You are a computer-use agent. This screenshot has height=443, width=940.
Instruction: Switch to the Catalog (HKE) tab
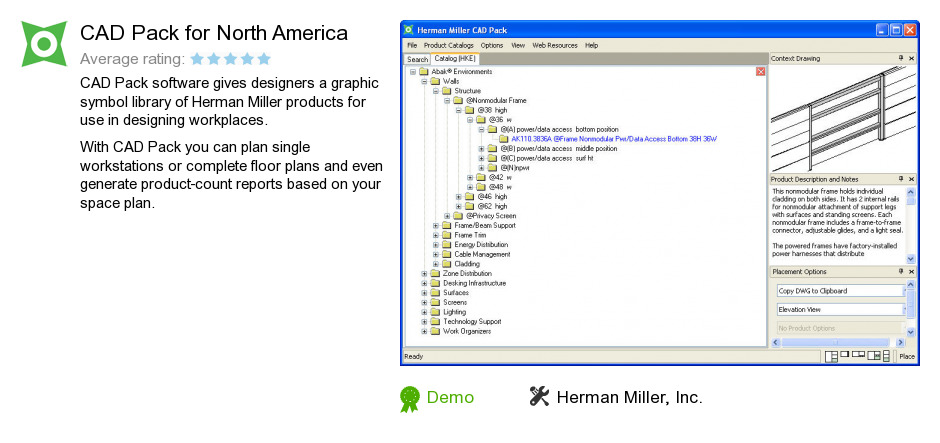[x=454, y=59]
